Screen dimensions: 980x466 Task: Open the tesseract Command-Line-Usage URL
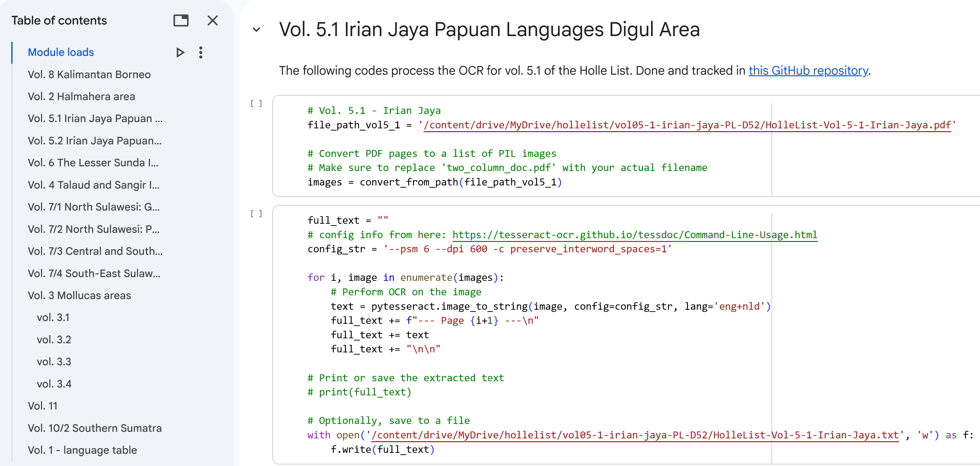pos(634,235)
